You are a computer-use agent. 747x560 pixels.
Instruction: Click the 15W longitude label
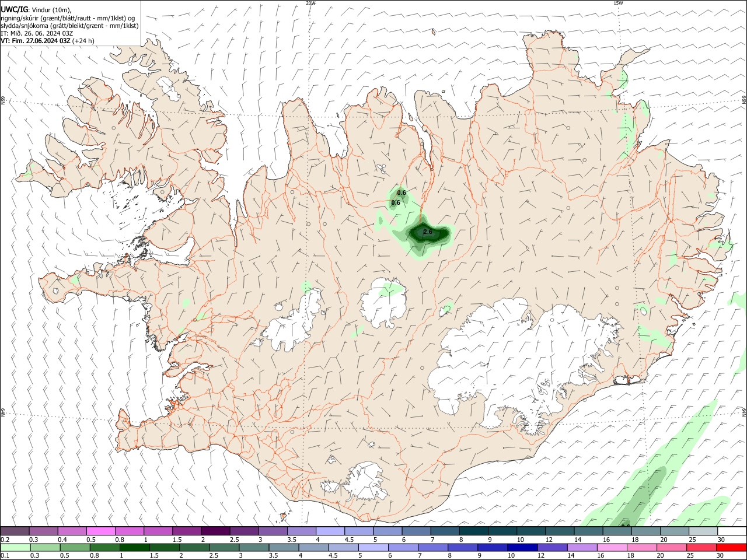pyautogui.click(x=618, y=3)
